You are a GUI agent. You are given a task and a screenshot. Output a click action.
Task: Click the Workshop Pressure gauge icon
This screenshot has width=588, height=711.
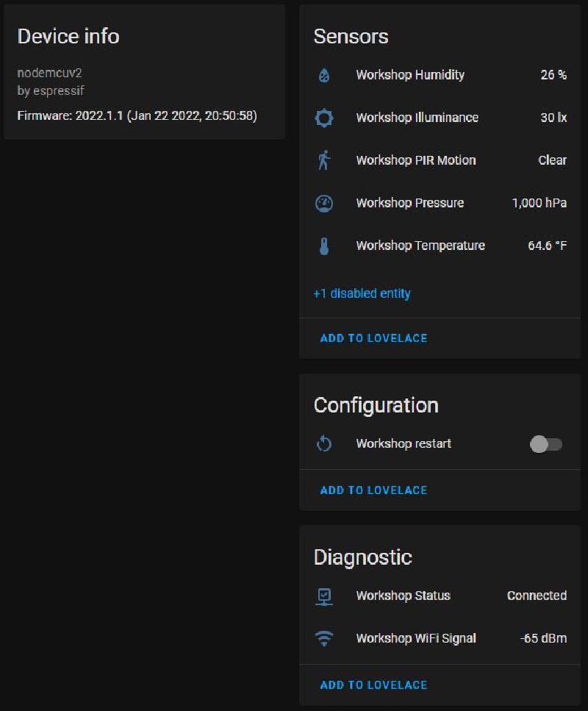(x=324, y=203)
